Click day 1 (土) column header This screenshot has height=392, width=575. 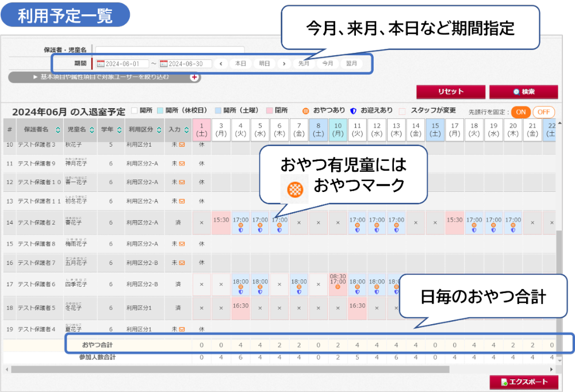click(201, 130)
